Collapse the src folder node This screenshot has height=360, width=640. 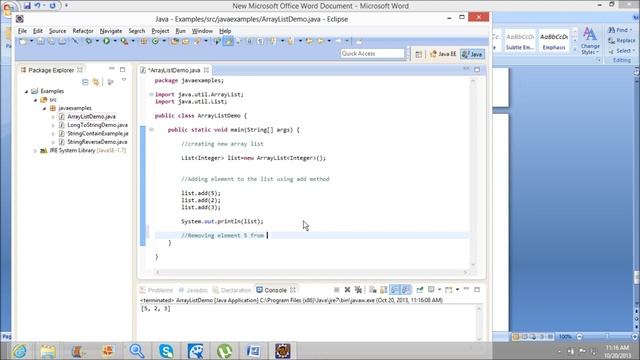tap(36, 100)
